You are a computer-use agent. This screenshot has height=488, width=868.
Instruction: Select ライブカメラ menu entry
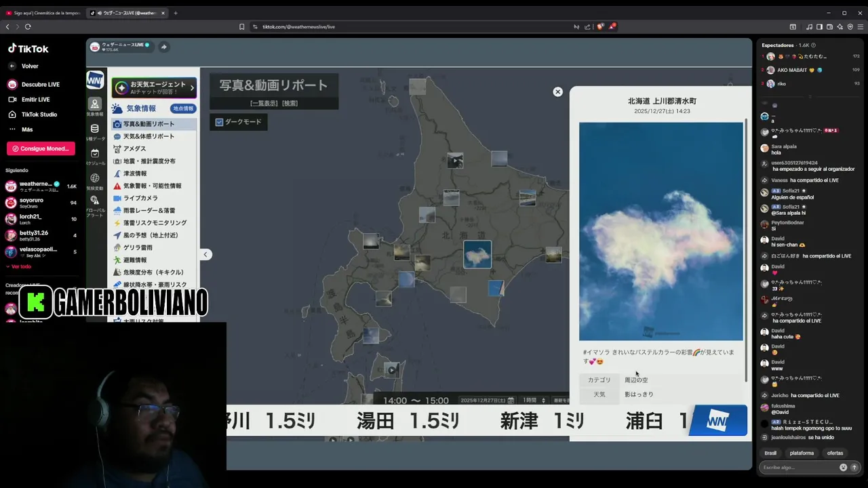click(x=154, y=198)
